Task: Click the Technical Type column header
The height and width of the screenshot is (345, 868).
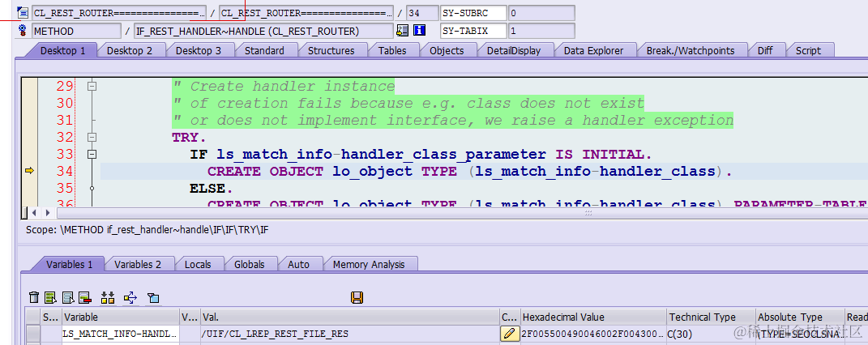Action: (712, 317)
